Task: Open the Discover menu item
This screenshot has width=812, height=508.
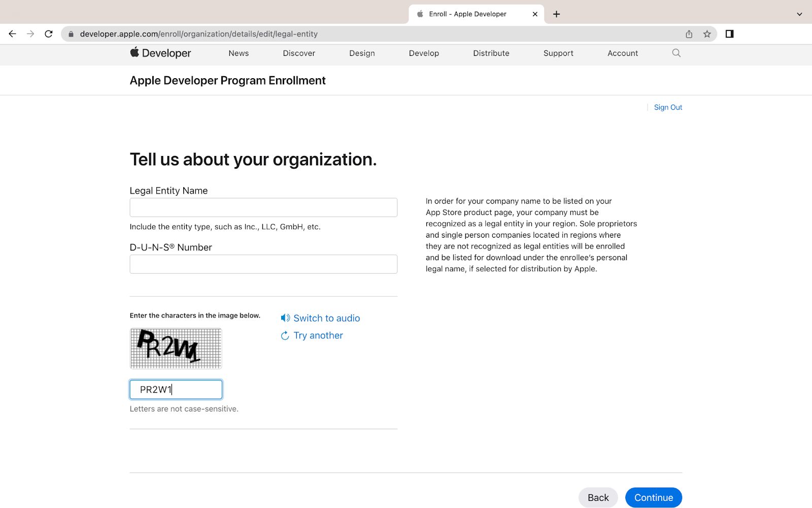Action: tap(299, 53)
